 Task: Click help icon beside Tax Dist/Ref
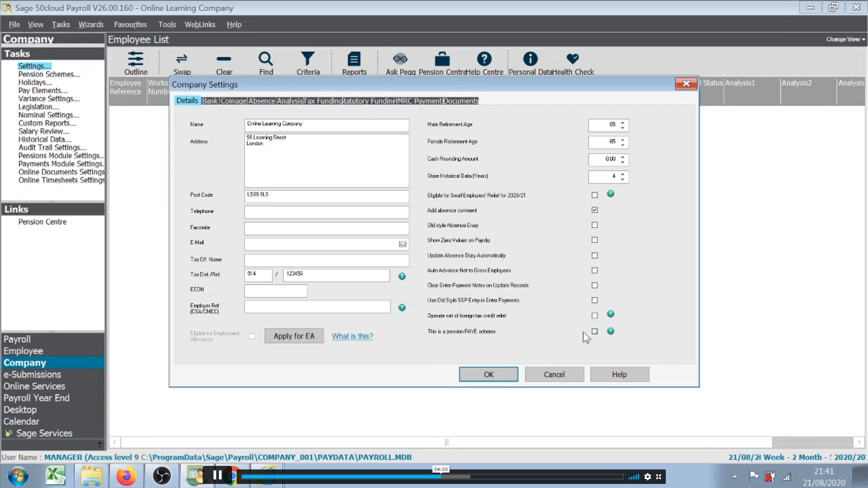click(x=402, y=276)
